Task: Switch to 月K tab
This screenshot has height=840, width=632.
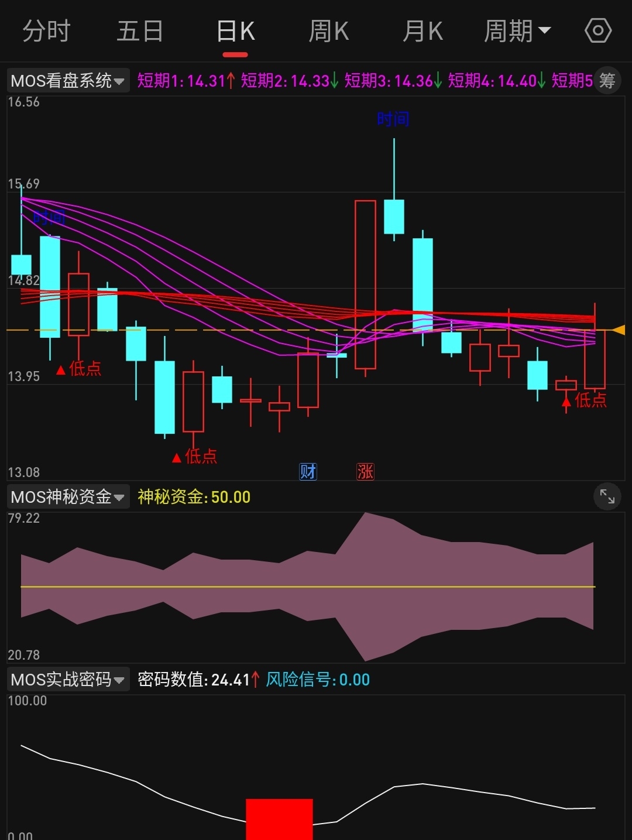Action: pyautogui.click(x=423, y=31)
